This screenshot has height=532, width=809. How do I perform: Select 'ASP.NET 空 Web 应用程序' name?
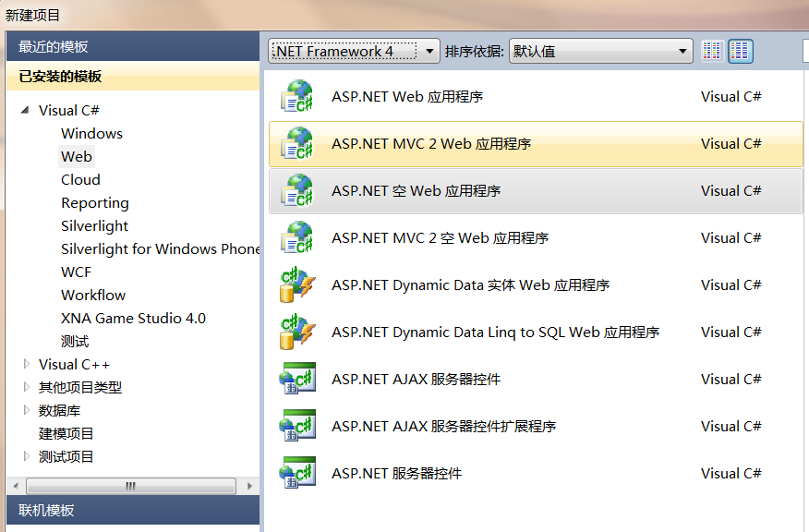point(416,191)
